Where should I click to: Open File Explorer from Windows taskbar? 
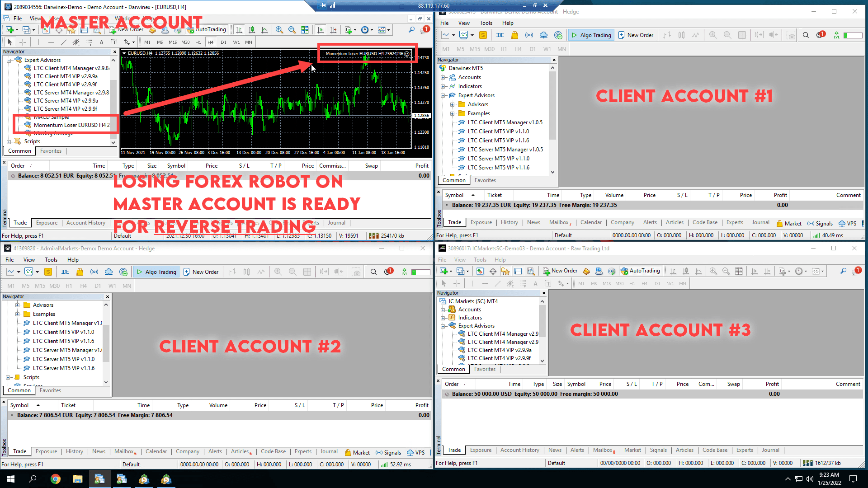[x=78, y=479]
